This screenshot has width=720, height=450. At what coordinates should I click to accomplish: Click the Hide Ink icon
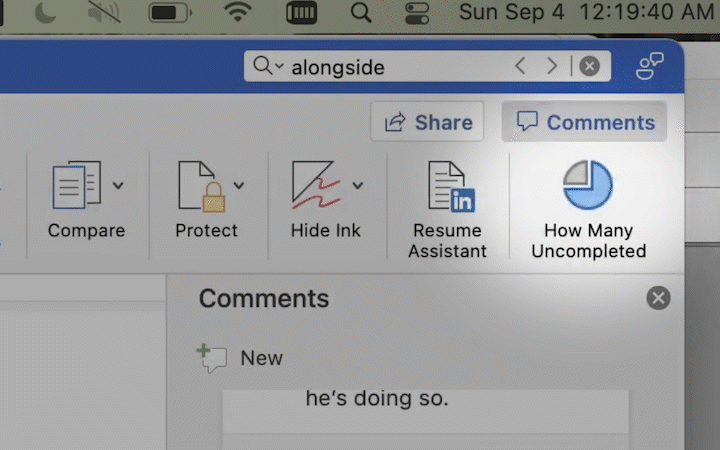coord(316,185)
